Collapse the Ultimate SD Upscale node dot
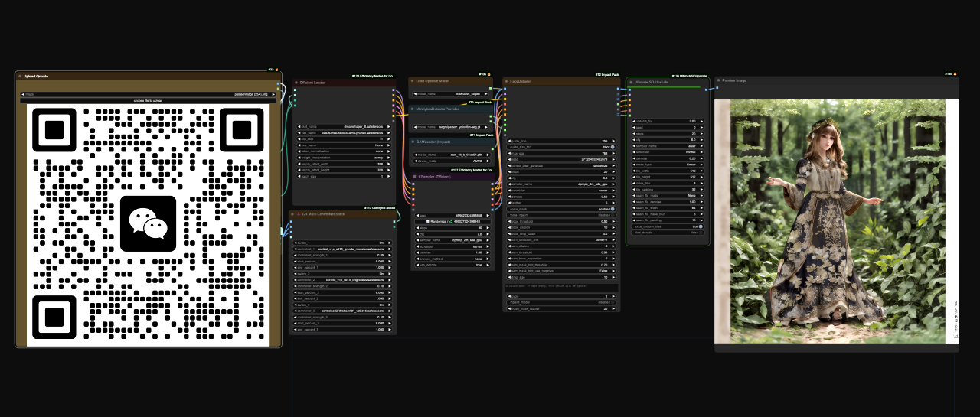This screenshot has width=980, height=417. [x=630, y=82]
